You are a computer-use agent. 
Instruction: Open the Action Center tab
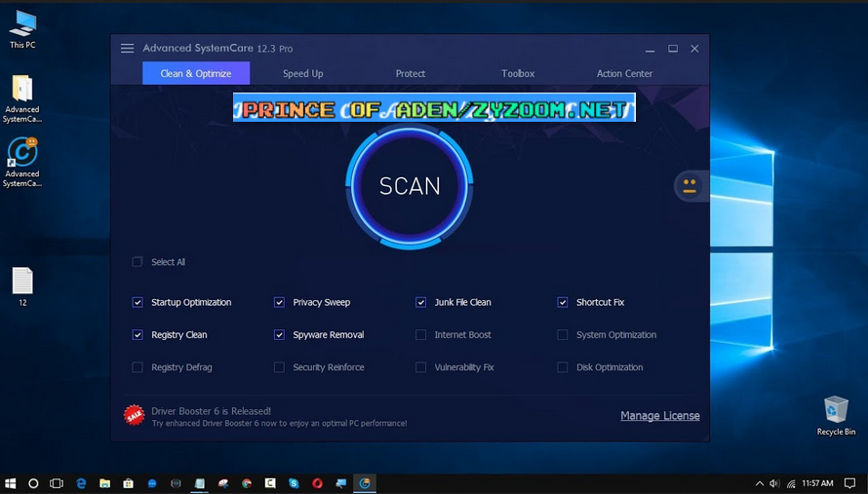[x=624, y=74]
